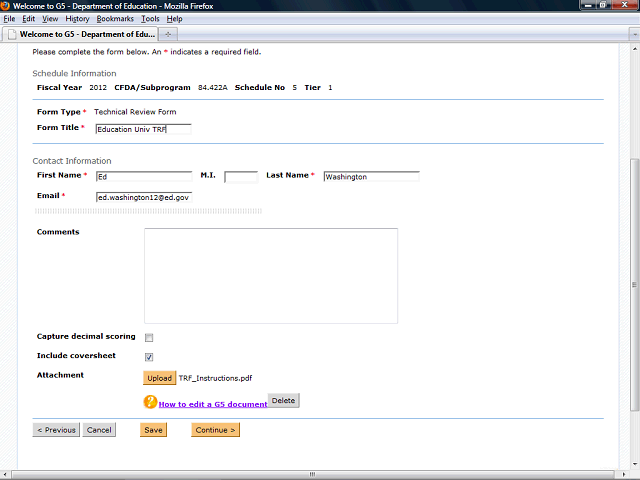Click the Firefox logo in title bar

click(x=5, y=6)
